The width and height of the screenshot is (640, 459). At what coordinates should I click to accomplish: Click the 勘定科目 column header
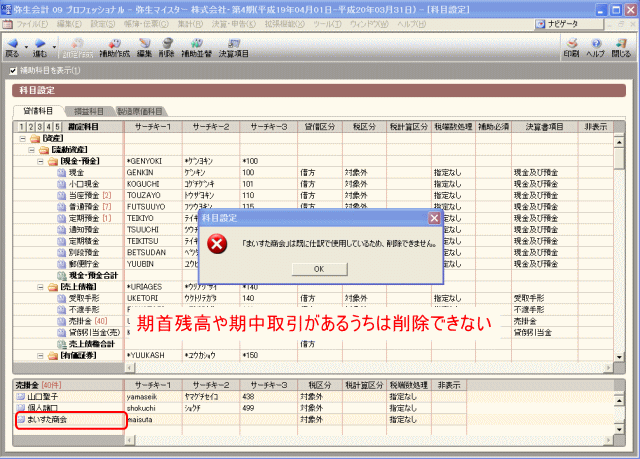(83, 127)
